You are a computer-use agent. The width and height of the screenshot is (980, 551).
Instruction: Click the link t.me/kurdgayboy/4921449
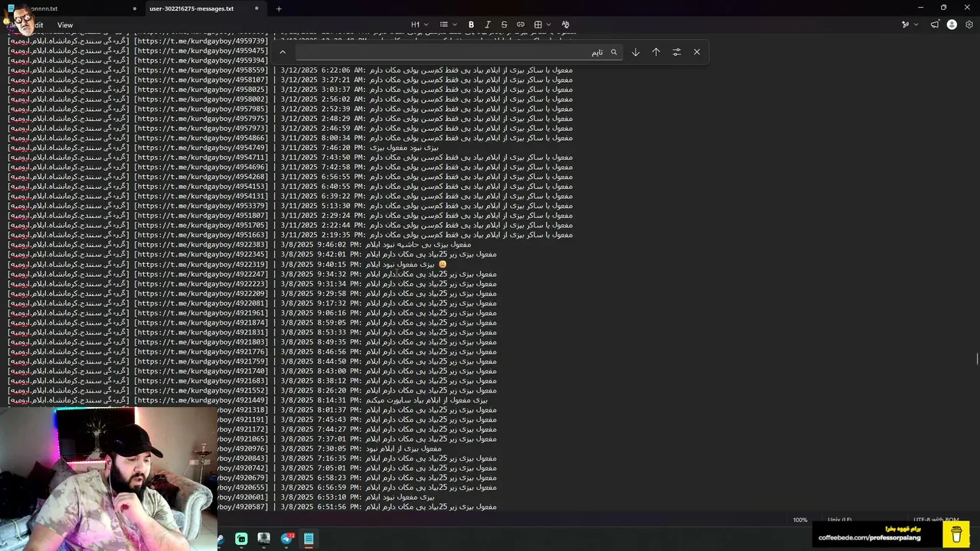[202, 400]
